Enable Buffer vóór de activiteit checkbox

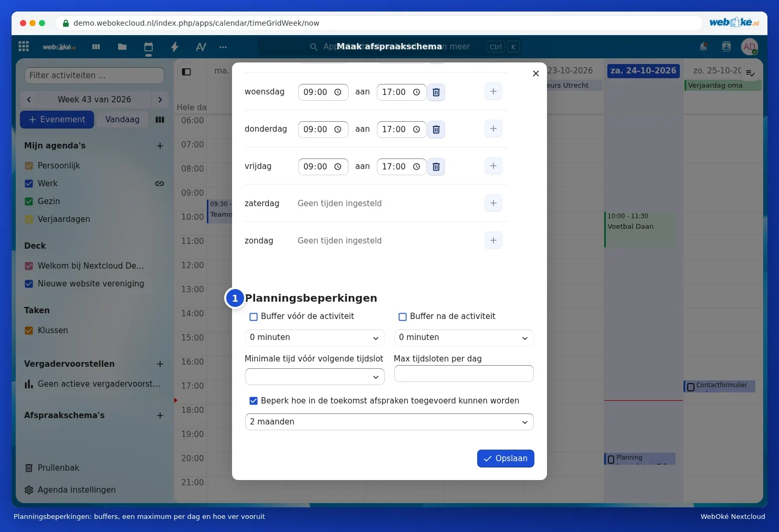(x=254, y=317)
